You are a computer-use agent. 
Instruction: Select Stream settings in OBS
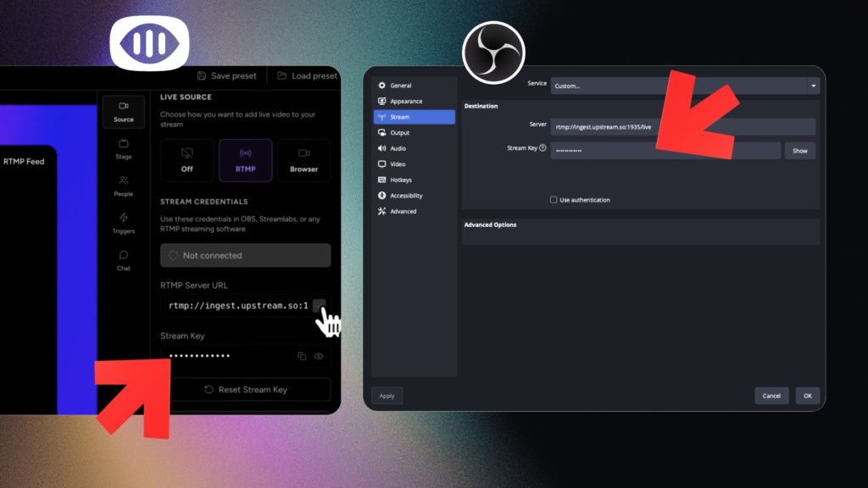click(414, 117)
